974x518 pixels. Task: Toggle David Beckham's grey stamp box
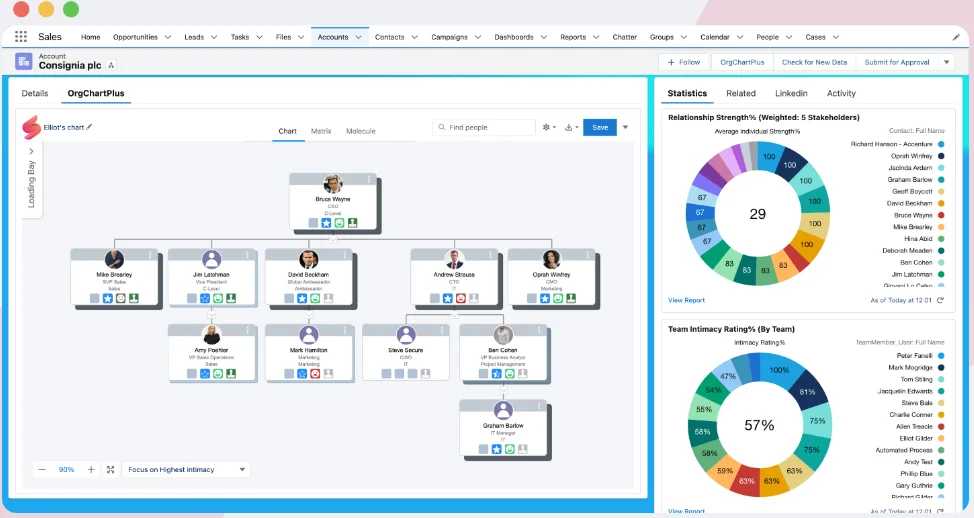point(328,298)
